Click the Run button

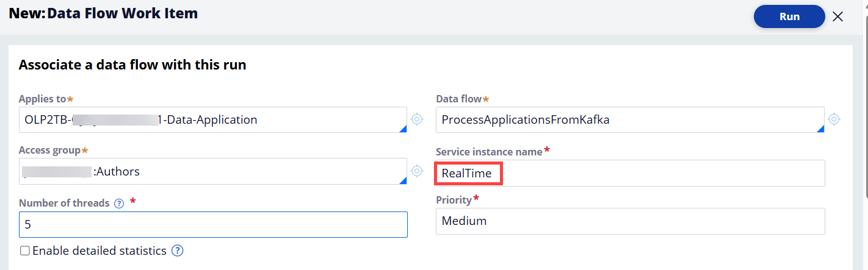(x=789, y=16)
